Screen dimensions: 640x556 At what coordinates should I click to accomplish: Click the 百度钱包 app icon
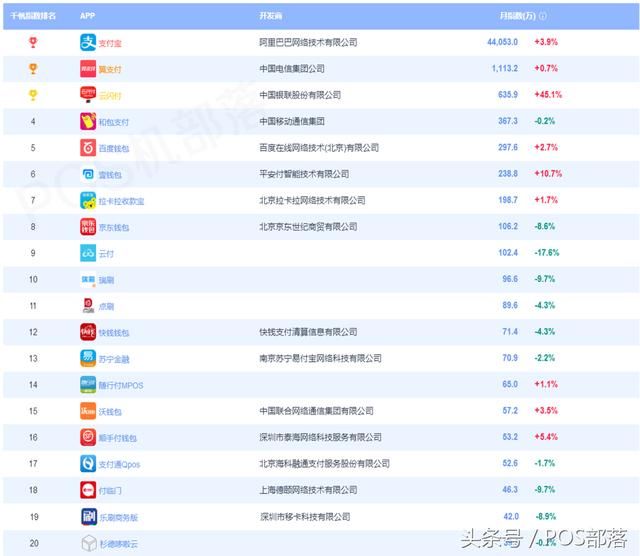click(88, 148)
